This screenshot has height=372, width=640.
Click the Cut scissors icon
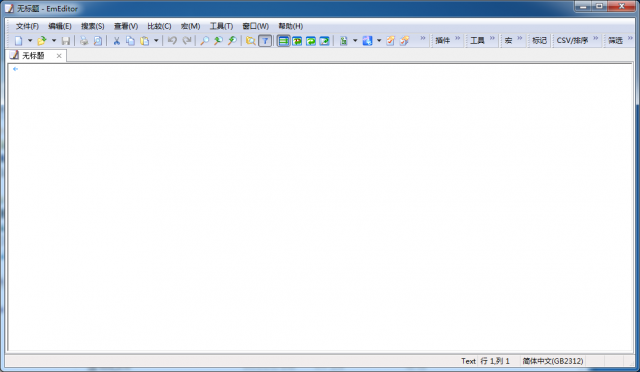pyautogui.click(x=116, y=40)
